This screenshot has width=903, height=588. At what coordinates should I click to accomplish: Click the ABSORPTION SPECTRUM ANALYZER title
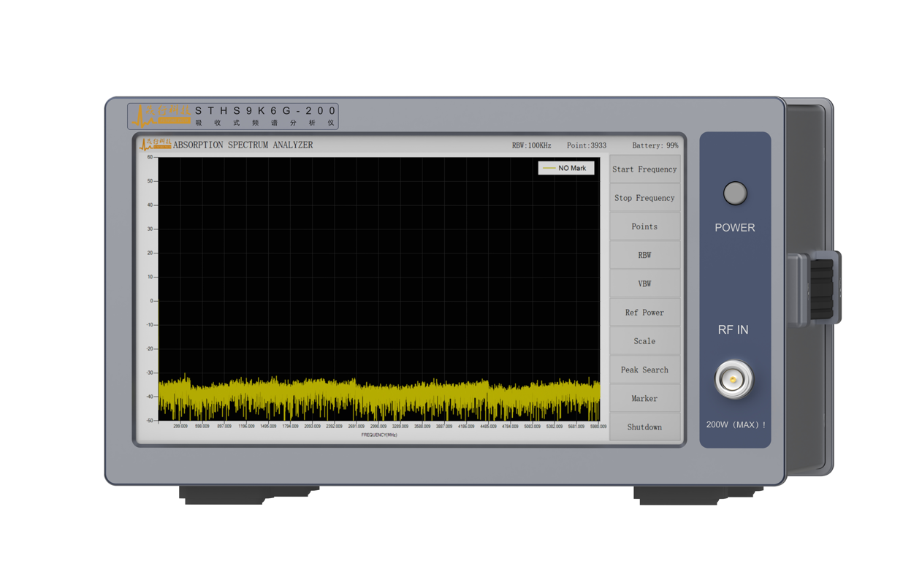point(243,145)
